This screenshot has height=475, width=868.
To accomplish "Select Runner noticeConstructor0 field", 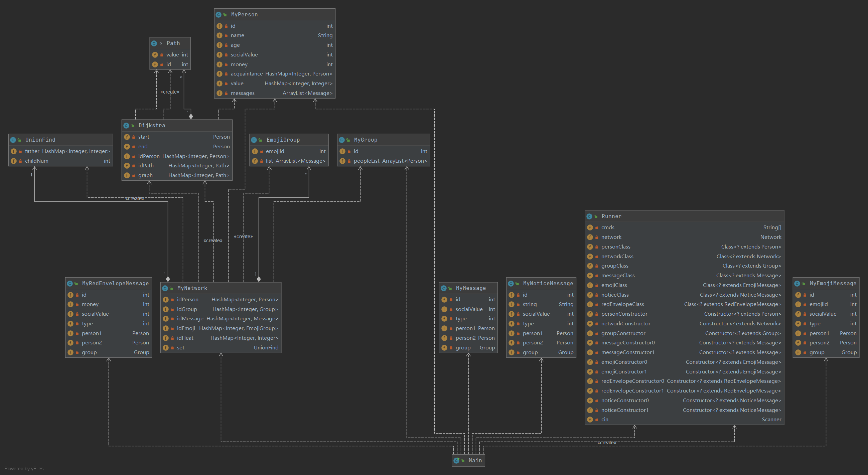I will (684, 401).
